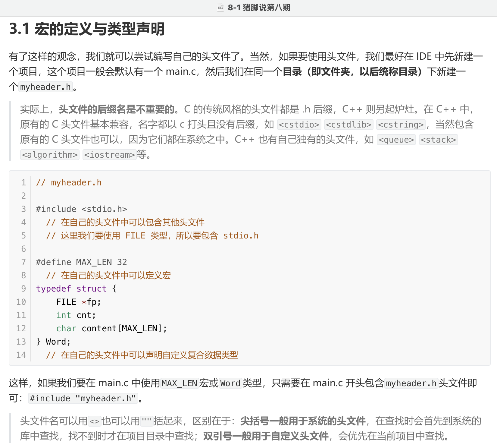Click the <cstring> inline code tag
The width and height of the screenshot is (497, 448).
[x=401, y=125]
